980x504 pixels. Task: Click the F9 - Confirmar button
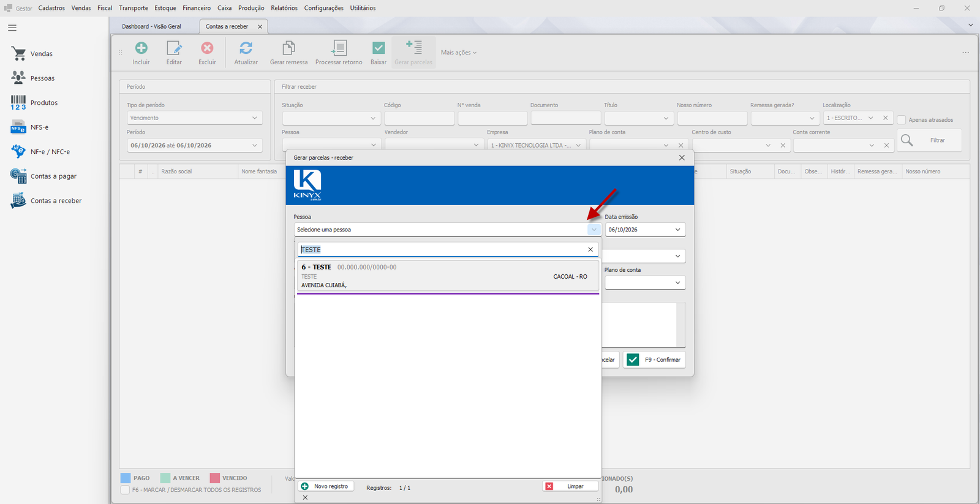point(654,359)
